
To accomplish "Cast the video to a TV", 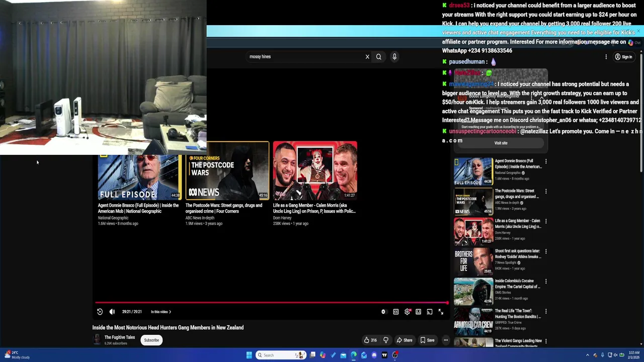I will (430, 312).
